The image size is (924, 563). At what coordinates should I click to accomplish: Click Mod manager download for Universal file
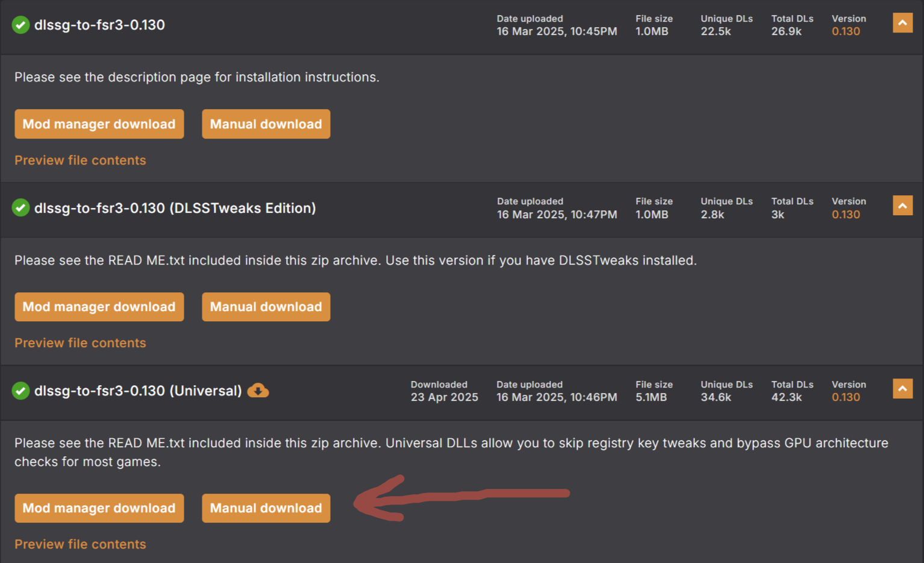point(99,508)
